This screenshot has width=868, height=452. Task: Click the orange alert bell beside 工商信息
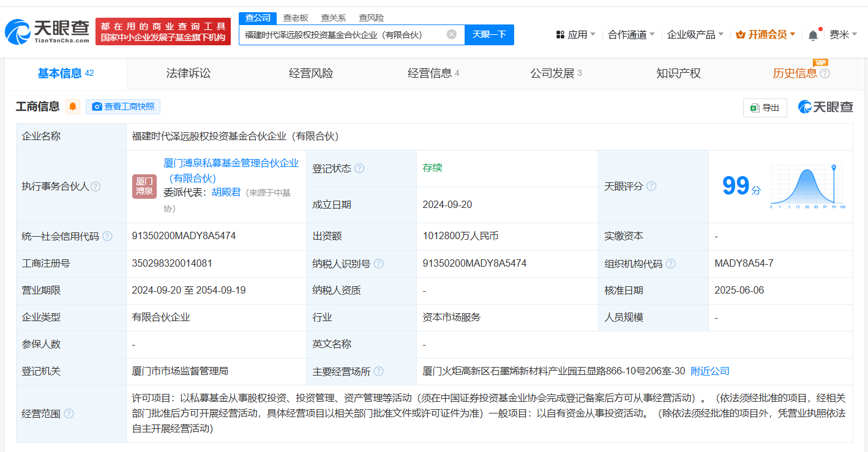tap(73, 107)
